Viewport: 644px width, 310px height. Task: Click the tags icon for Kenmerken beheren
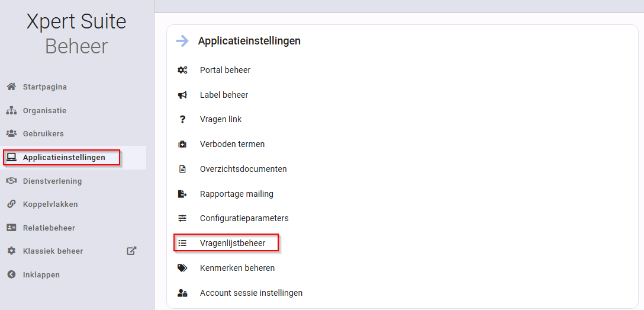coord(182,268)
